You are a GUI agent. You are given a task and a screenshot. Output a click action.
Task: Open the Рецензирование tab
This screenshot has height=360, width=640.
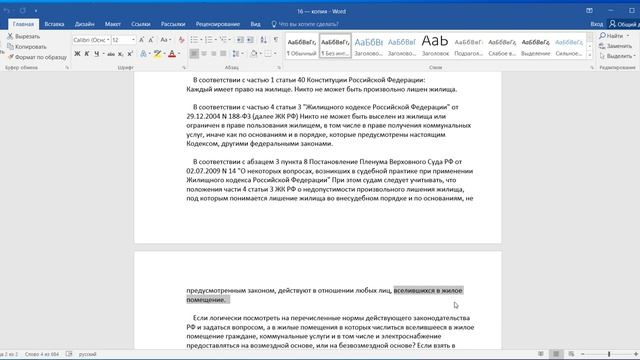218,24
